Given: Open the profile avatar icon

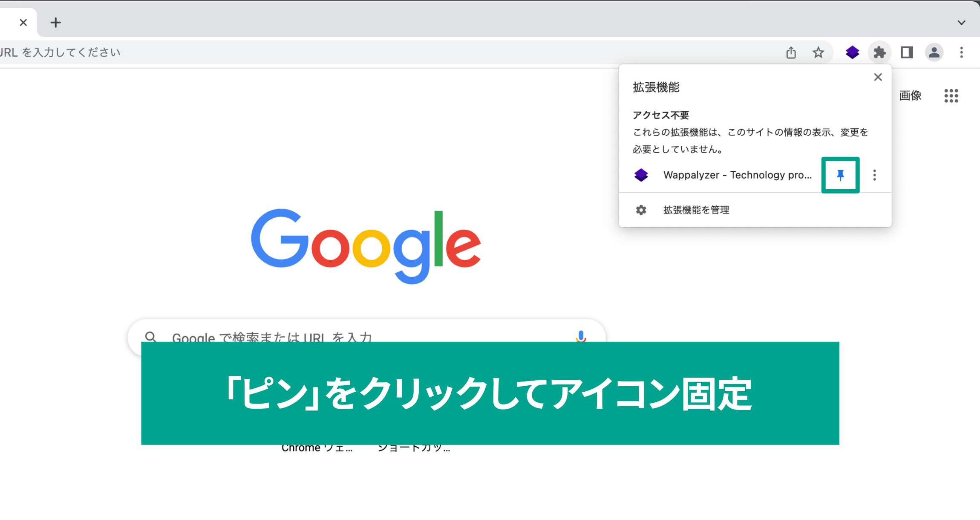Looking at the screenshot, I should click(x=934, y=52).
